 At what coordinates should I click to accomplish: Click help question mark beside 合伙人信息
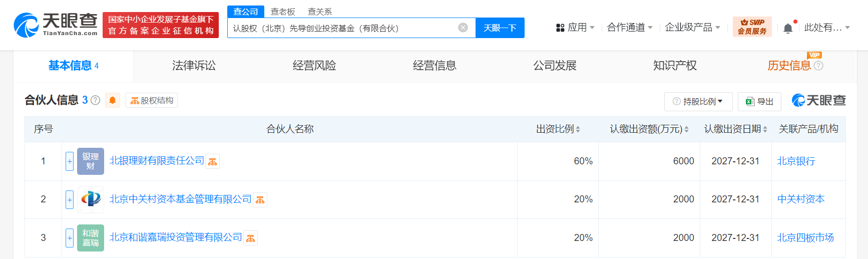click(x=96, y=100)
